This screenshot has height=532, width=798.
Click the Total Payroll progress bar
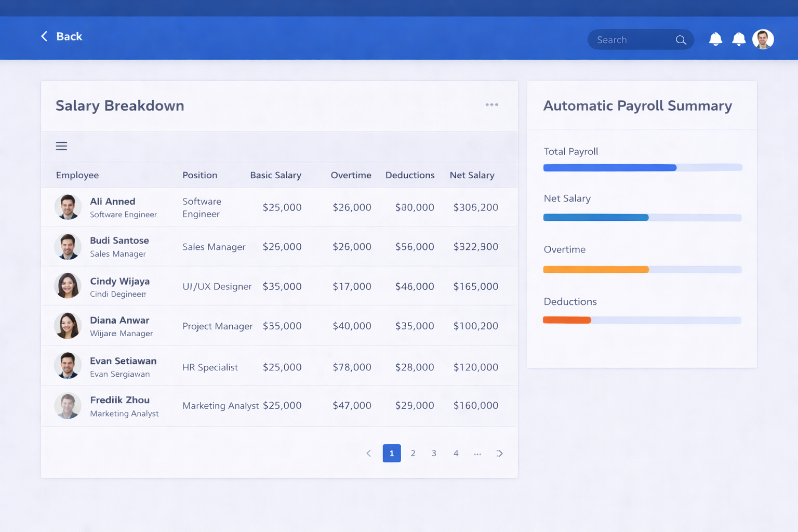pyautogui.click(x=642, y=167)
